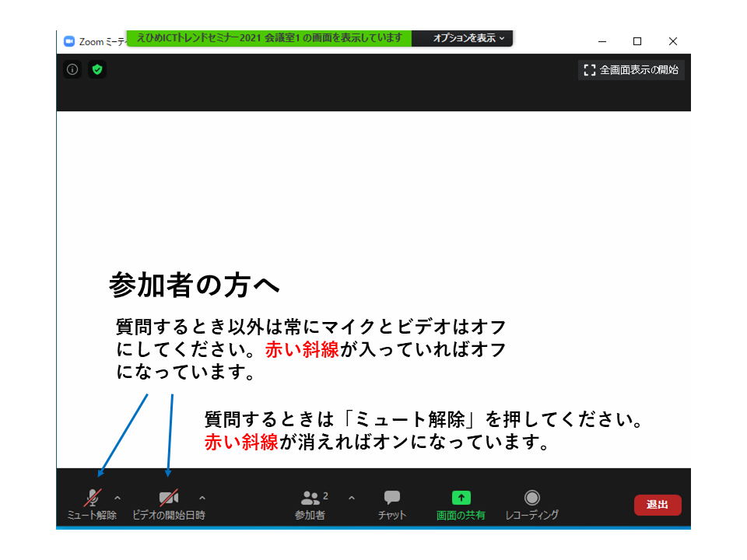Click the ミュート解除 microphone icon
The width and height of the screenshot is (747, 560).
pos(93,498)
